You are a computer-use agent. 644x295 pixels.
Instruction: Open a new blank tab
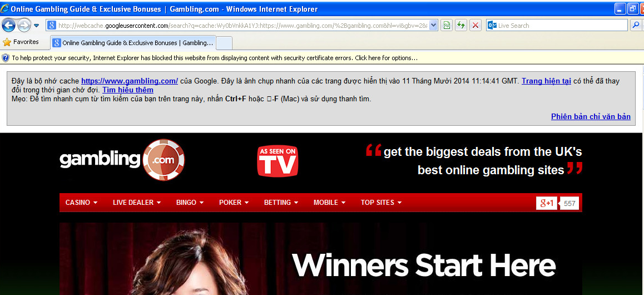point(224,43)
